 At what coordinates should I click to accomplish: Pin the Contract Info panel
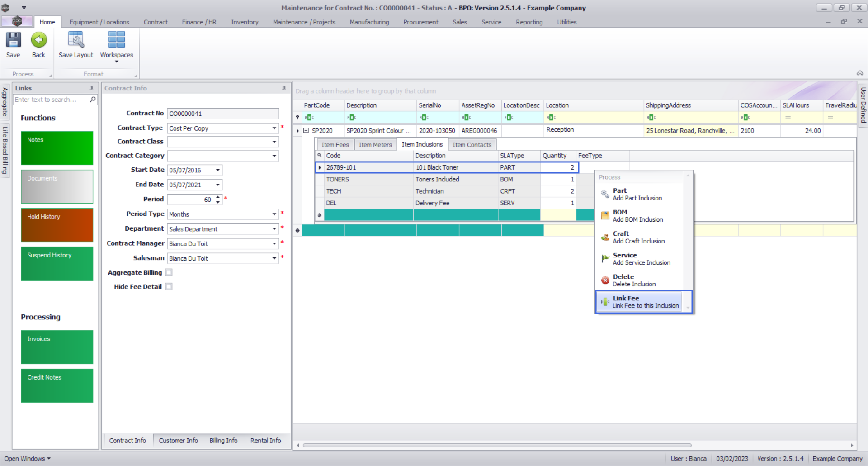point(284,88)
